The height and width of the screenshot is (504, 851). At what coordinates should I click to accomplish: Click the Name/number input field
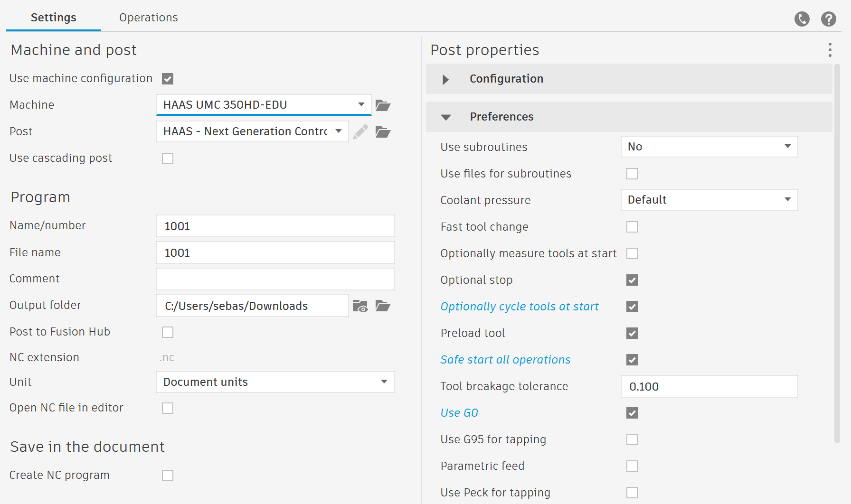point(275,226)
